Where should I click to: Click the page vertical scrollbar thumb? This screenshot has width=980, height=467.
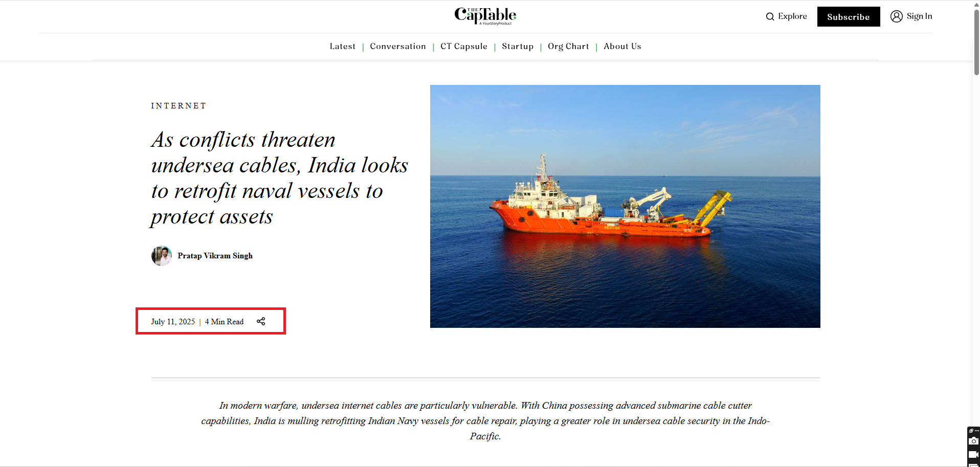coord(976,42)
